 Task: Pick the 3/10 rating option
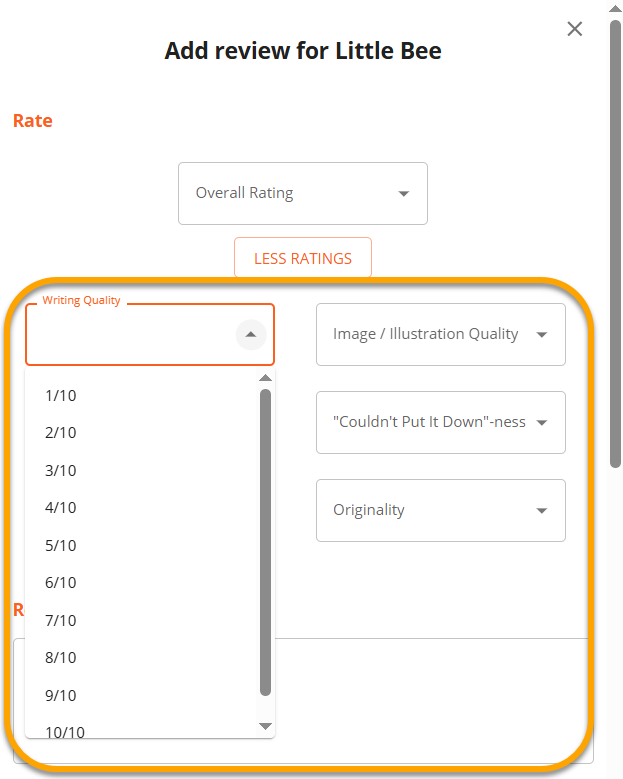61,471
